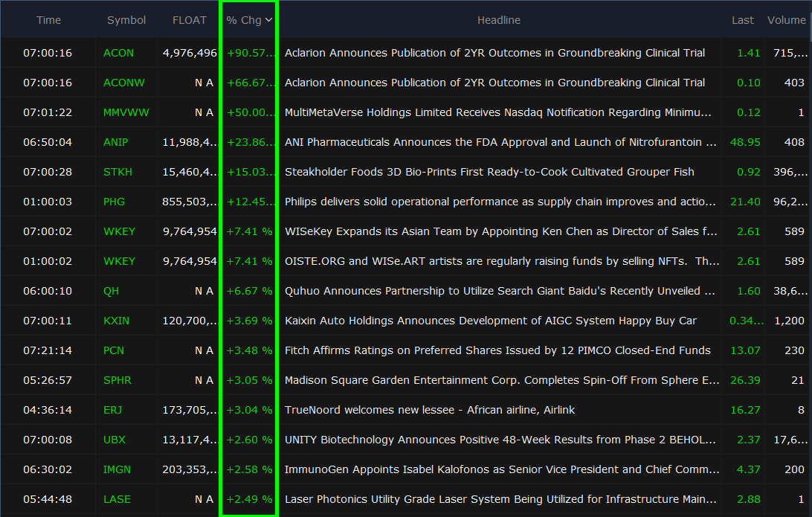Click the 05:44:48 time cell

(48, 499)
